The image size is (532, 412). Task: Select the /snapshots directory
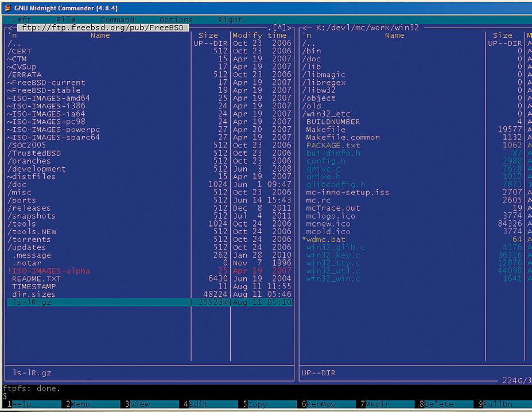pos(31,216)
